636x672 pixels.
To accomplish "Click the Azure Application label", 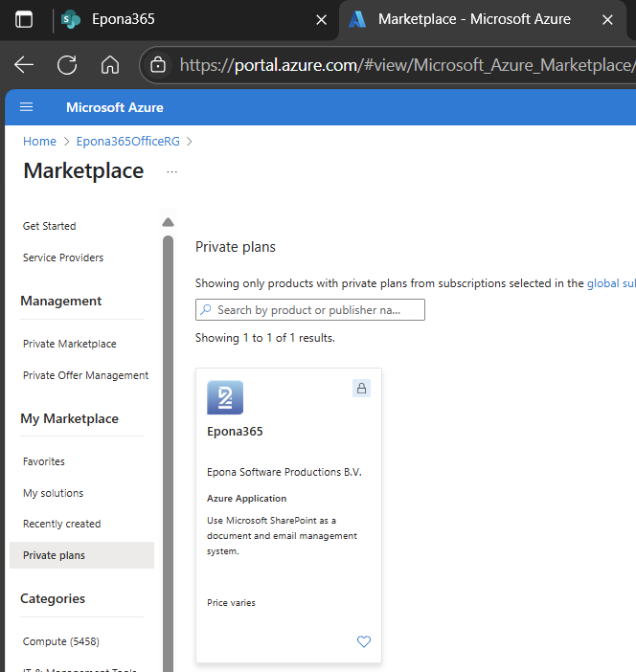I will point(246,499).
